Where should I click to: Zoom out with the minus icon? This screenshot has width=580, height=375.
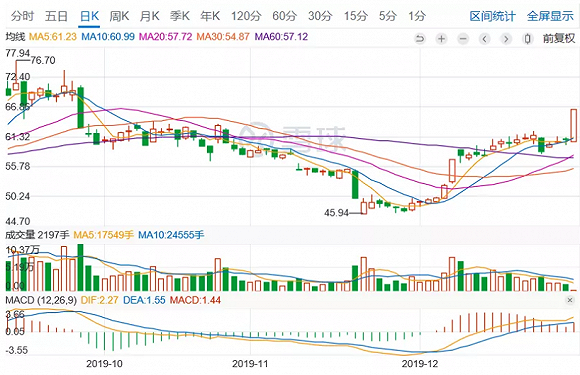pos(463,38)
